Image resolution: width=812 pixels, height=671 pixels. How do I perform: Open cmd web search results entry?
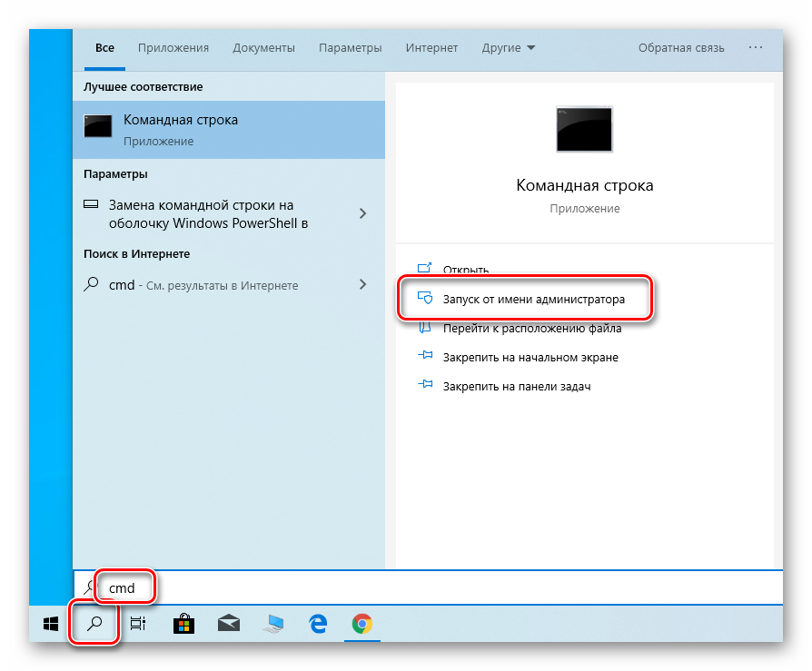[203, 285]
